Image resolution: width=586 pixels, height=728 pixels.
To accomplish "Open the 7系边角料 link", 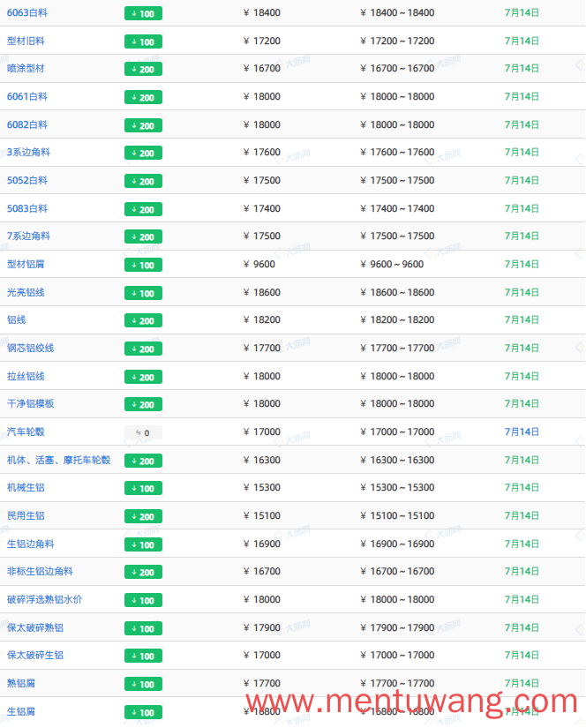I will [x=28, y=236].
